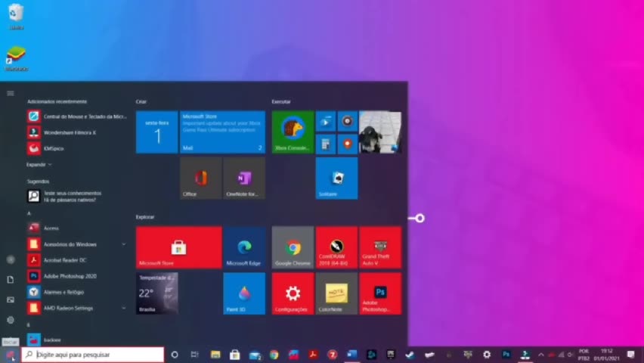Open the Brasília weather tile

point(156,293)
